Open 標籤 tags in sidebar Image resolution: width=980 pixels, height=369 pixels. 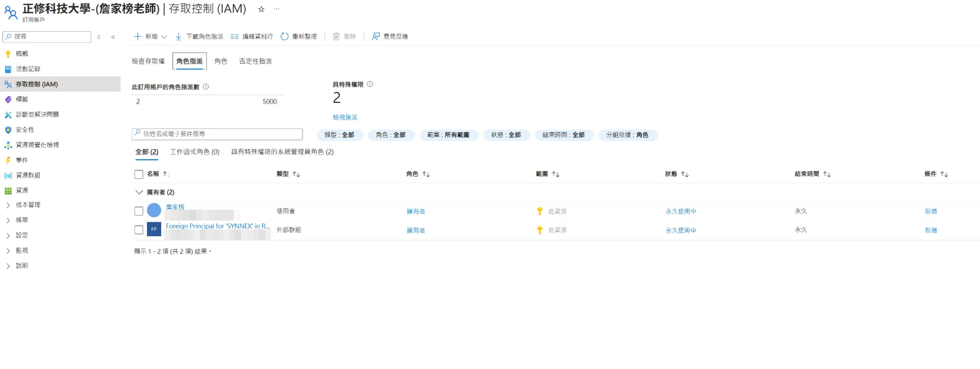tap(21, 99)
